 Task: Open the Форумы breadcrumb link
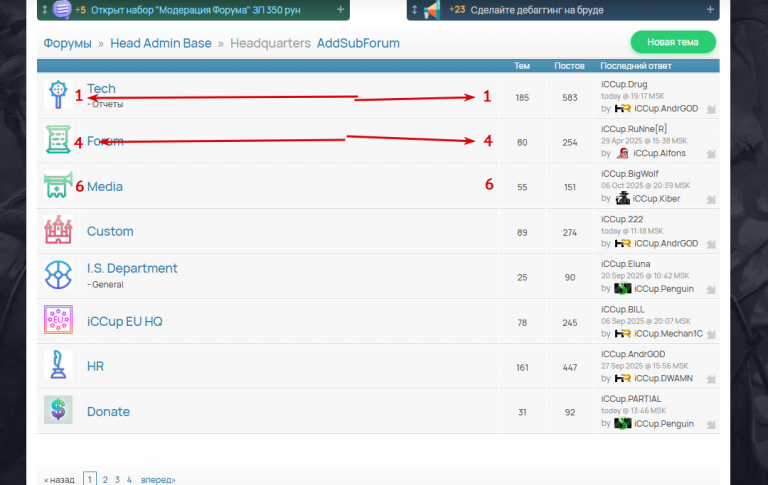click(x=68, y=43)
